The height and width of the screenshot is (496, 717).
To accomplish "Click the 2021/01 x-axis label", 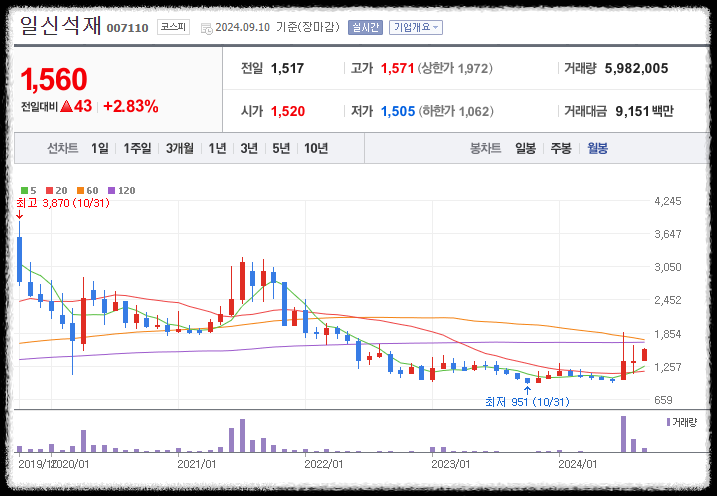I will [197, 464].
